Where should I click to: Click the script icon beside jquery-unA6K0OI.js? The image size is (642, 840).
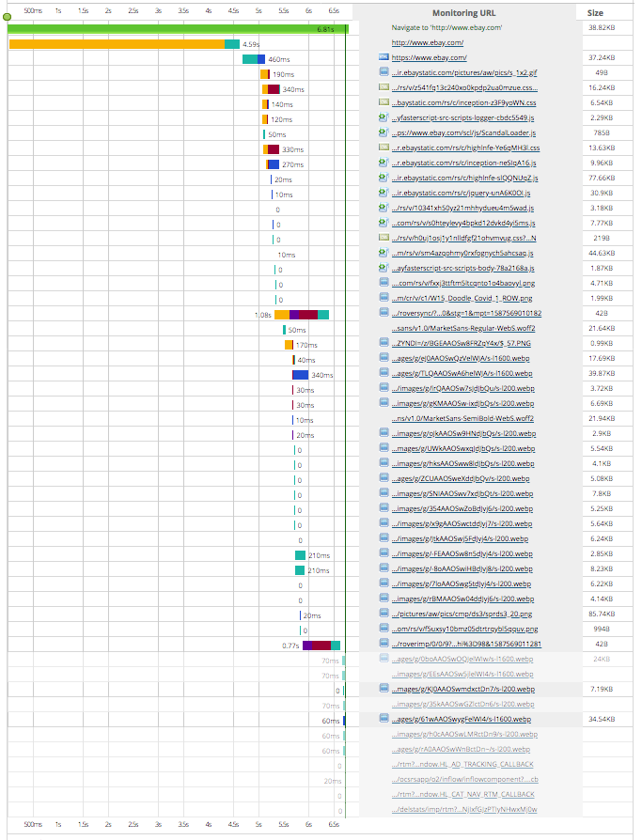point(384,192)
